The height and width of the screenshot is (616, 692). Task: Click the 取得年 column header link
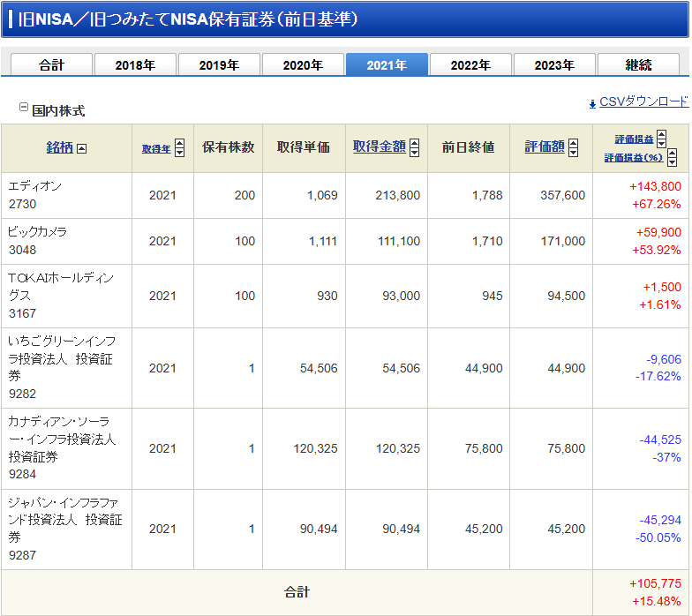156,149
